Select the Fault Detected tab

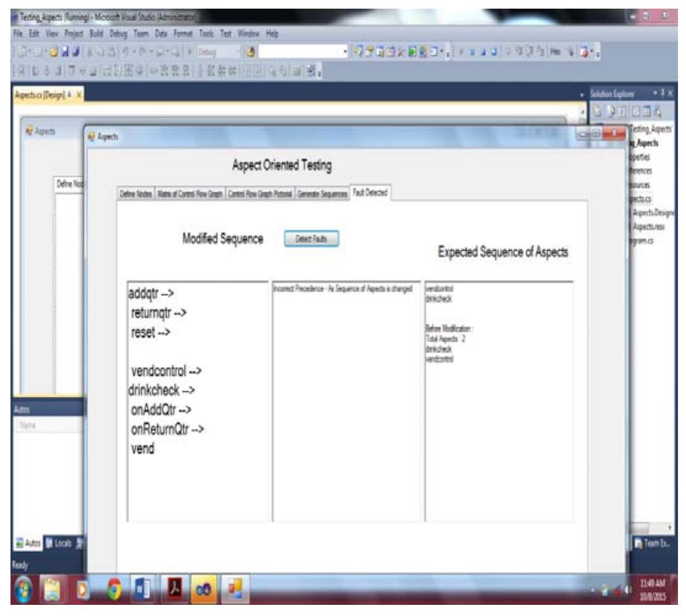[370, 193]
